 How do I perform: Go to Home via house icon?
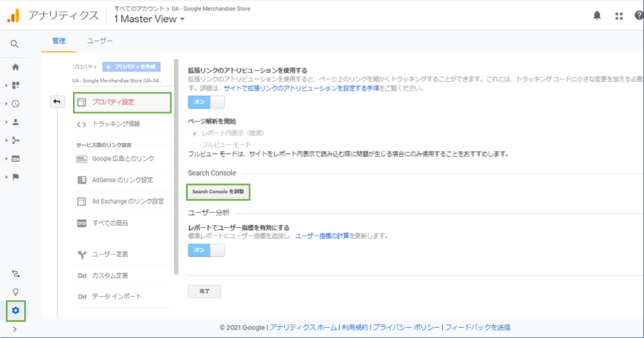[16, 67]
